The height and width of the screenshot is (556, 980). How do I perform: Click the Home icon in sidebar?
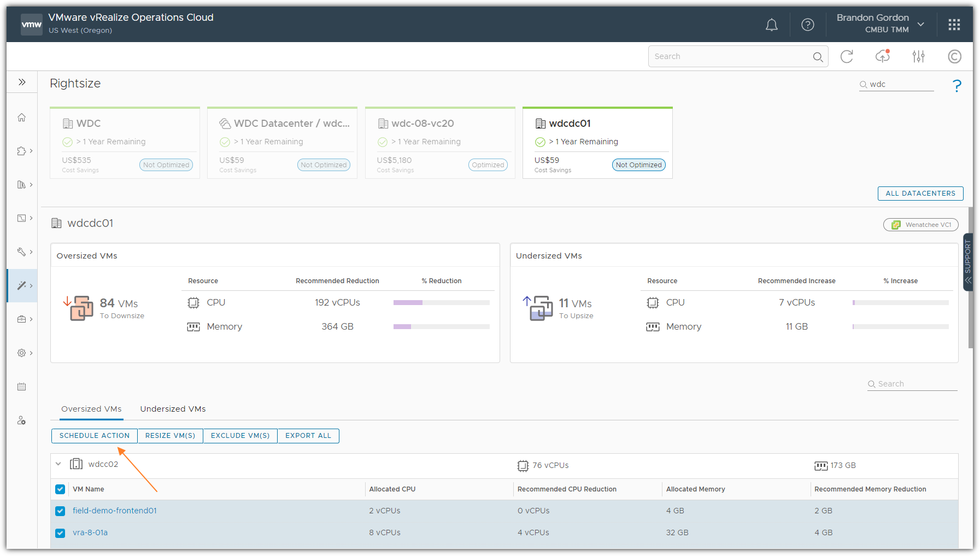point(22,118)
